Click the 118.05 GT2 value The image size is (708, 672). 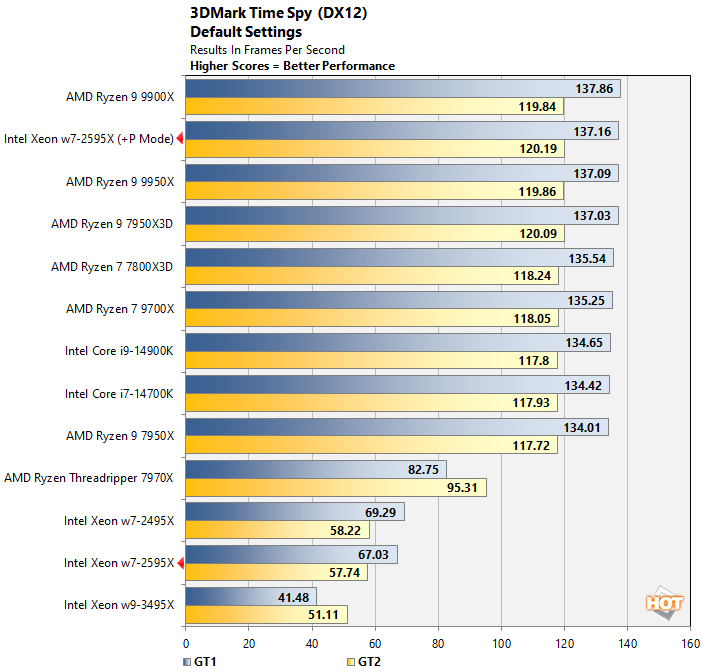532,318
